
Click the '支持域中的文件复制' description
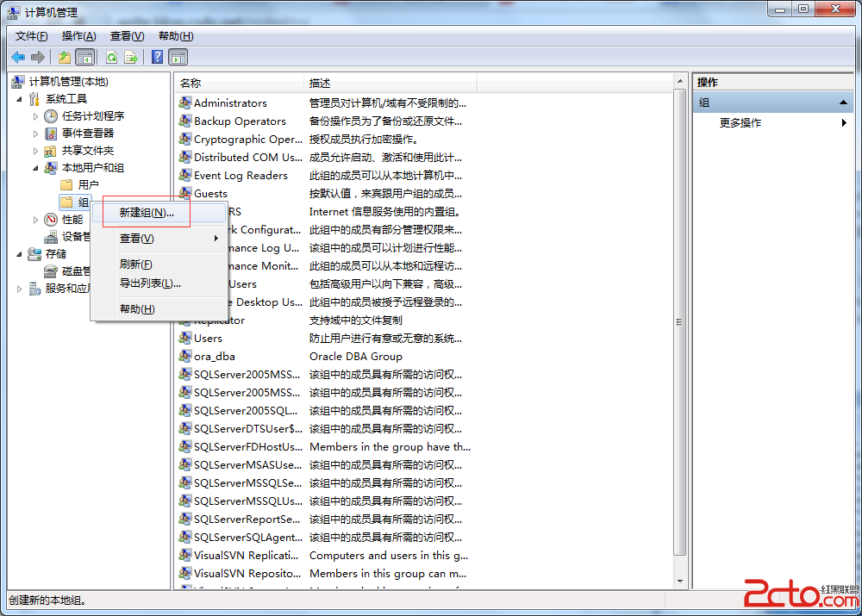(x=356, y=320)
